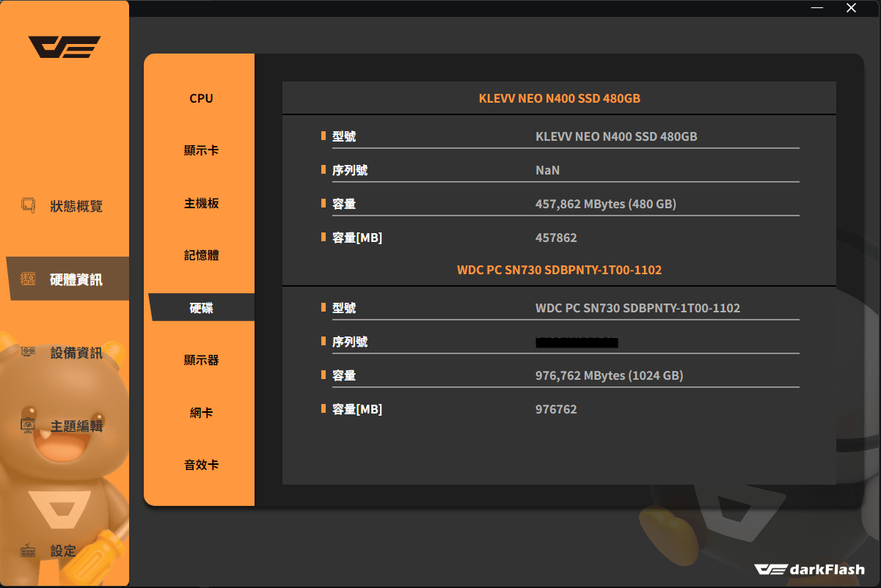
Task: Click the 457862 capacity MB value
Action: [556, 238]
